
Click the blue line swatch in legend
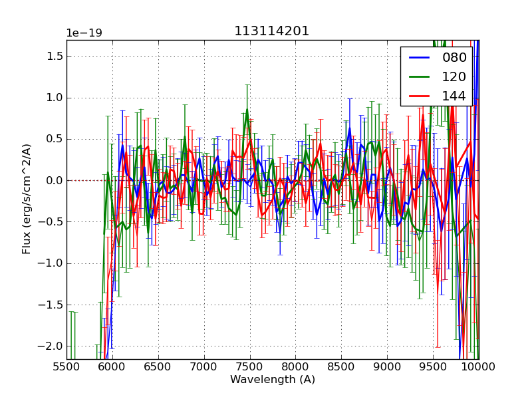(419, 58)
